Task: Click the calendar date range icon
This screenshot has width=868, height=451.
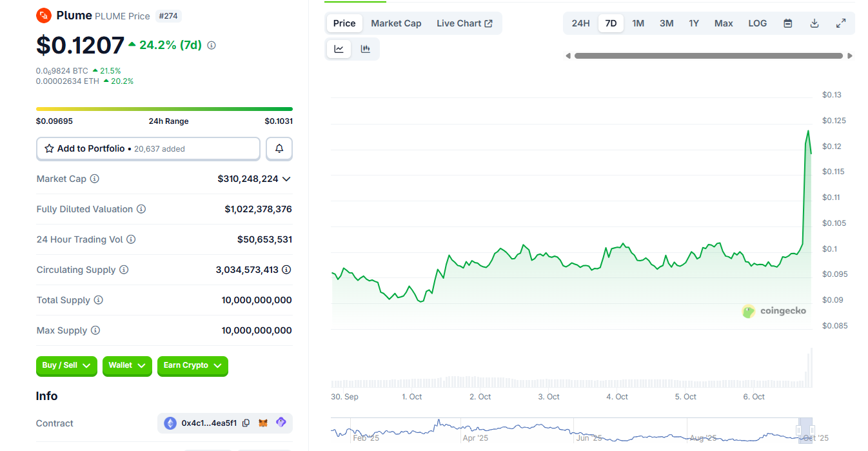Action: [787, 23]
